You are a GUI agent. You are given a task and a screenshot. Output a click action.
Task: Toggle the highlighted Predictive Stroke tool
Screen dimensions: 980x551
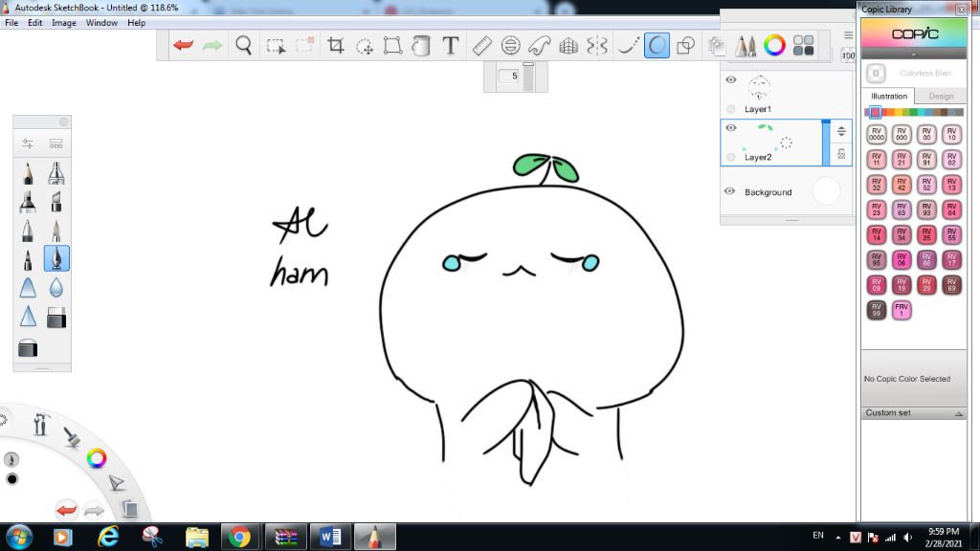point(657,45)
